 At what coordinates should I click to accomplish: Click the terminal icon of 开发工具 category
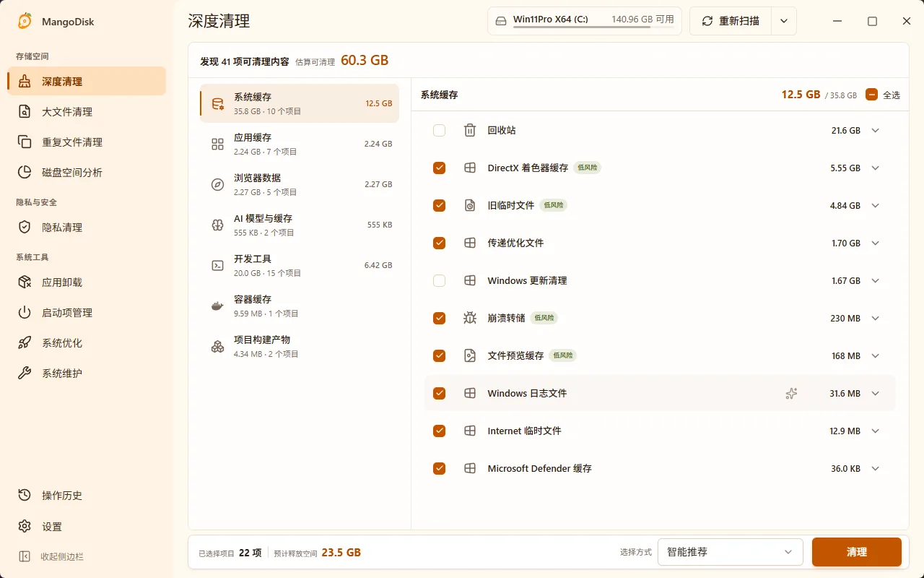click(217, 266)
